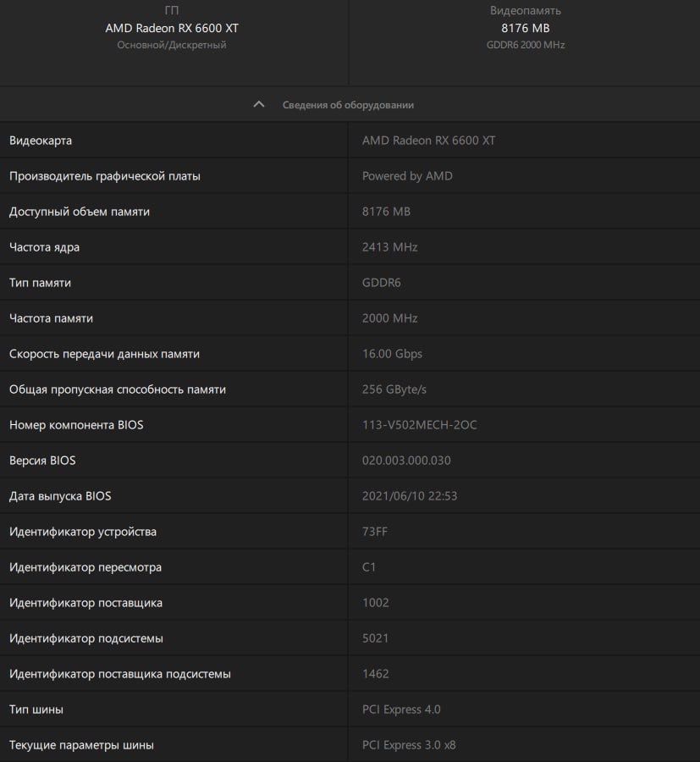
Task: Click the 'Идентификатор подсистемы' label
Action: [86, 638]
